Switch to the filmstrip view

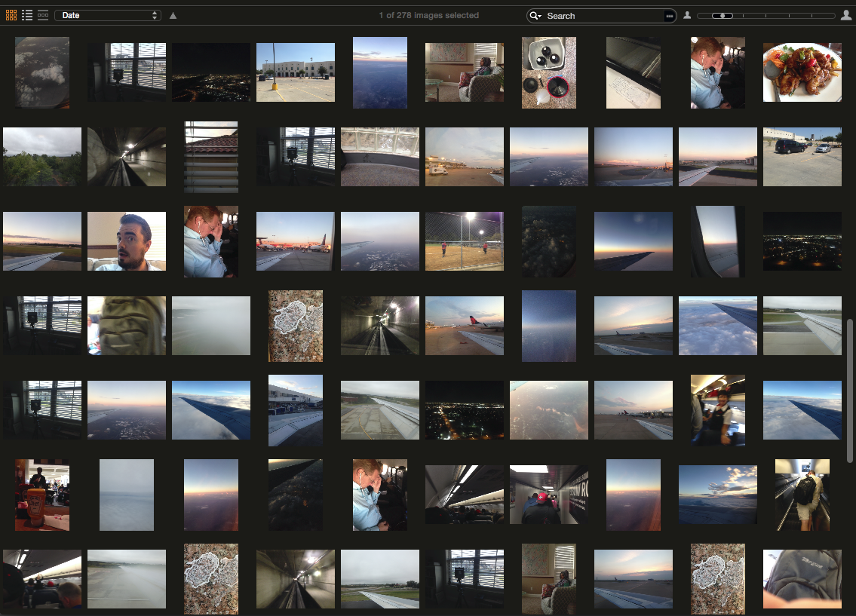pyautogui.click(x=43, y=15)
